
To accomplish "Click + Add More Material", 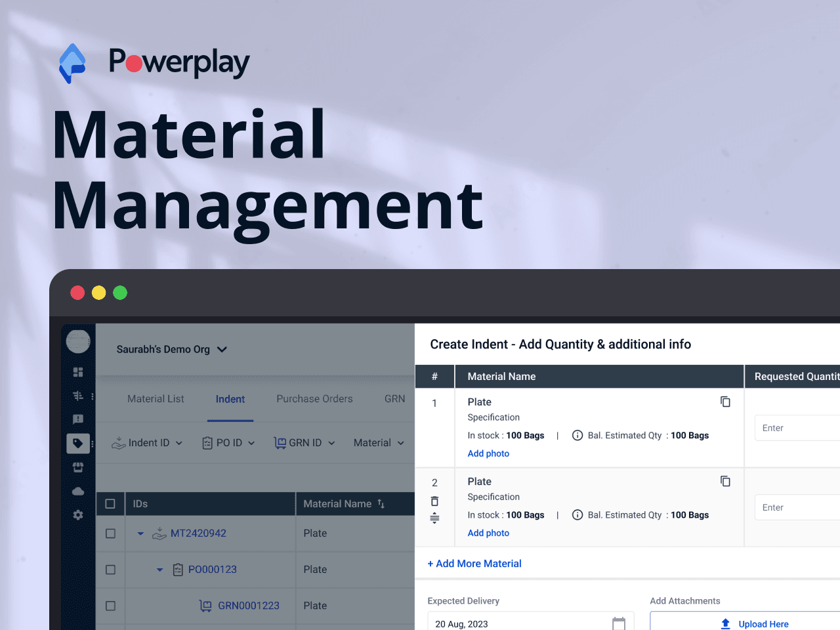I will [474, 564].
